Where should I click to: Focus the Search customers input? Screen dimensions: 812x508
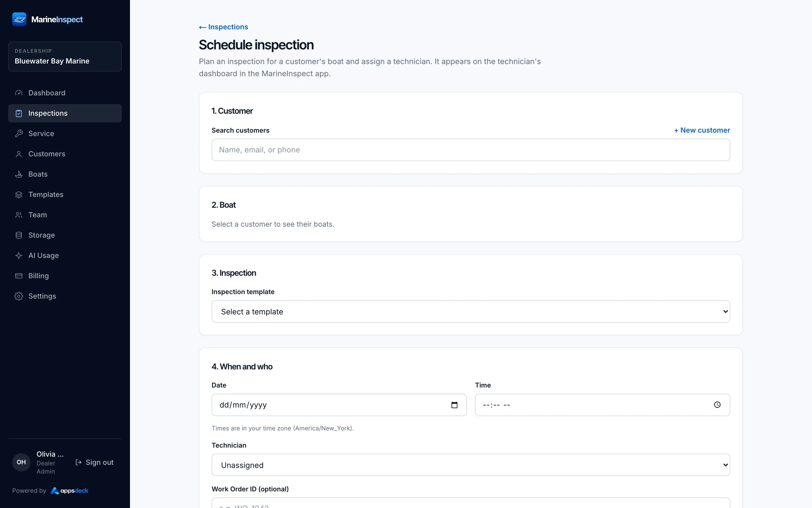point(470,150)
